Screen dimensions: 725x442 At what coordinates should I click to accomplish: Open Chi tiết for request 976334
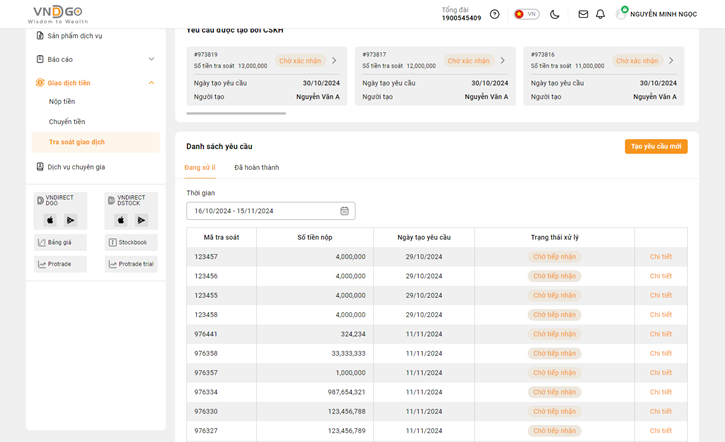(661, 392)
